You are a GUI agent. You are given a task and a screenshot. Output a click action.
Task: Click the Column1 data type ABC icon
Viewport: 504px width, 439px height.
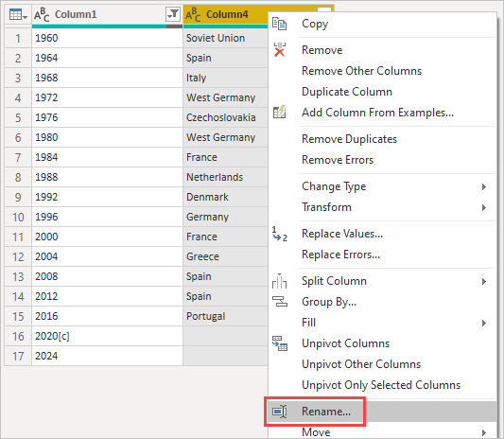[x=42, y=15]
